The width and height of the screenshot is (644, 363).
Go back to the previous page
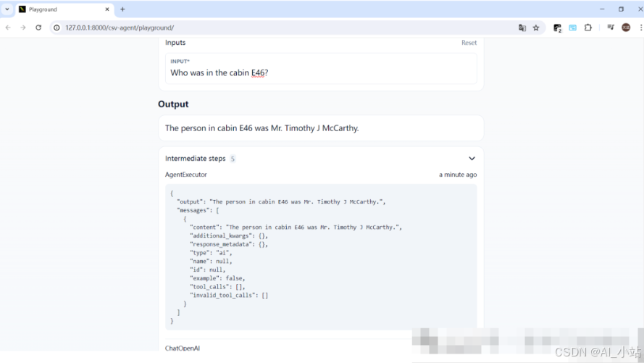tap(8, 28)
